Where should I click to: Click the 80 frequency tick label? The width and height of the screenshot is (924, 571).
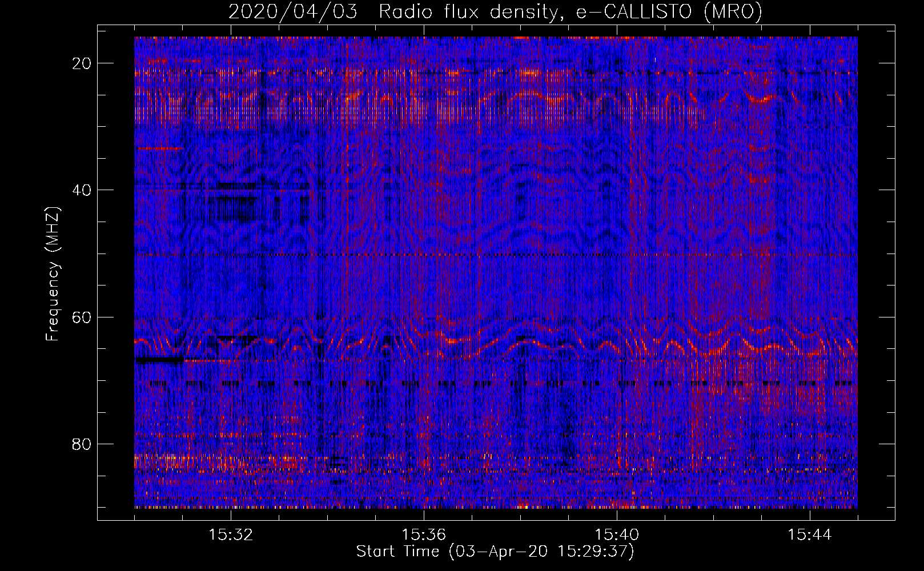click(x=82, y=444)
